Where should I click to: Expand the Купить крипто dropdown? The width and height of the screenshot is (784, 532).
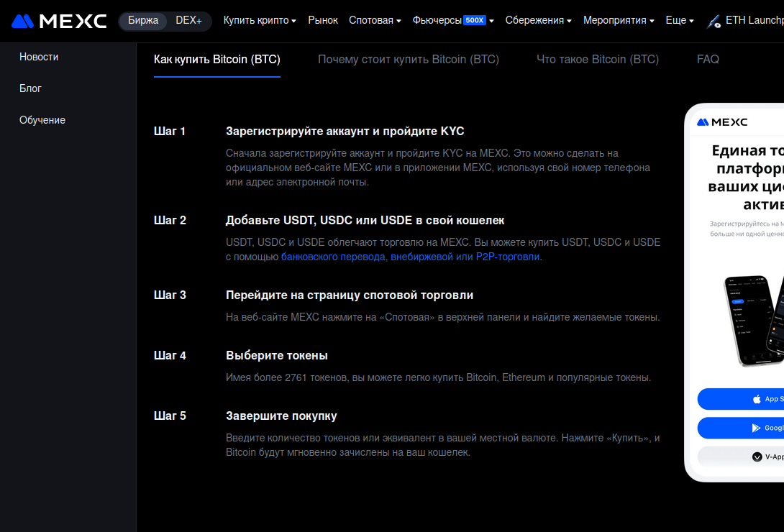[x=260, y=20]
